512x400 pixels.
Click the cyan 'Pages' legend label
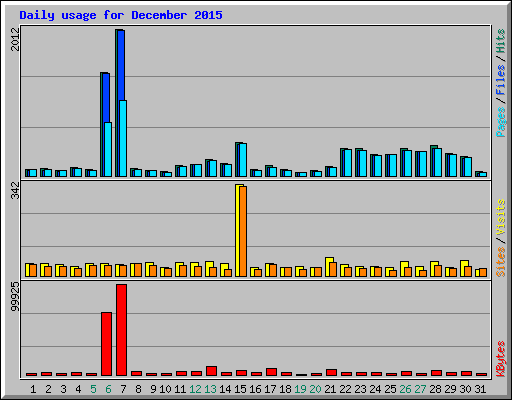pos(500,122)
